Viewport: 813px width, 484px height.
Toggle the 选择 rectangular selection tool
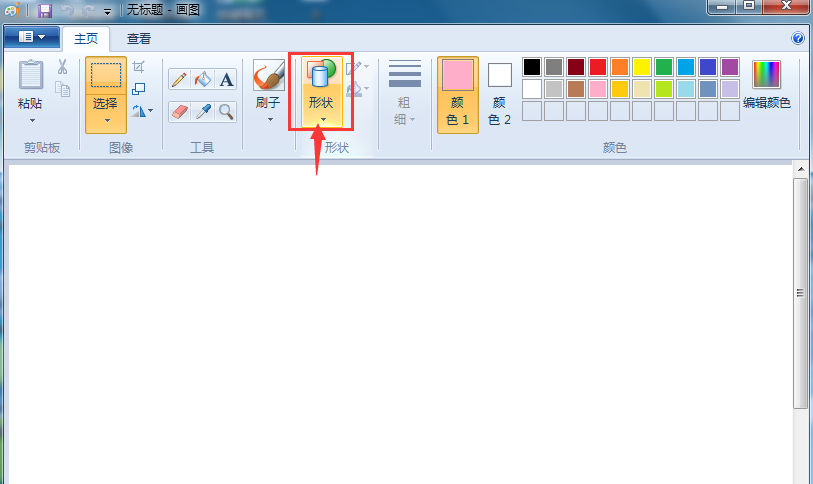(106, 76)
